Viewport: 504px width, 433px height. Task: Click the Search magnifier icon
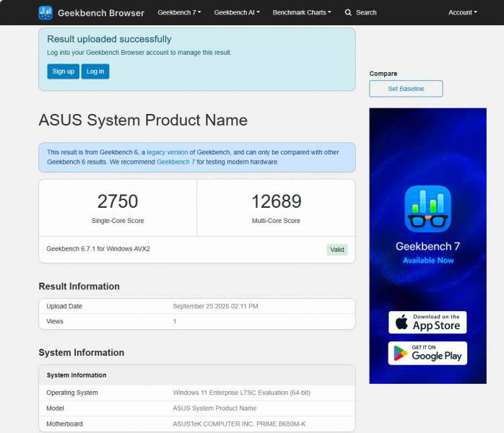(348, 12)
